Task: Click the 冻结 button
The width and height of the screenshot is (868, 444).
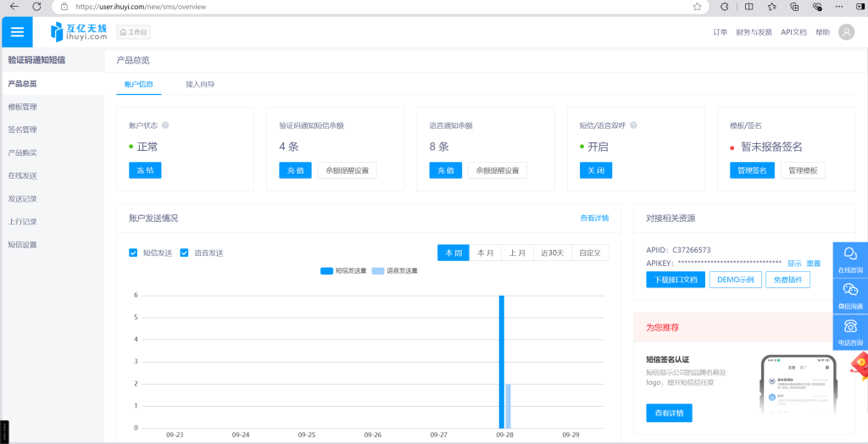Action: click(x=145, y=170)
